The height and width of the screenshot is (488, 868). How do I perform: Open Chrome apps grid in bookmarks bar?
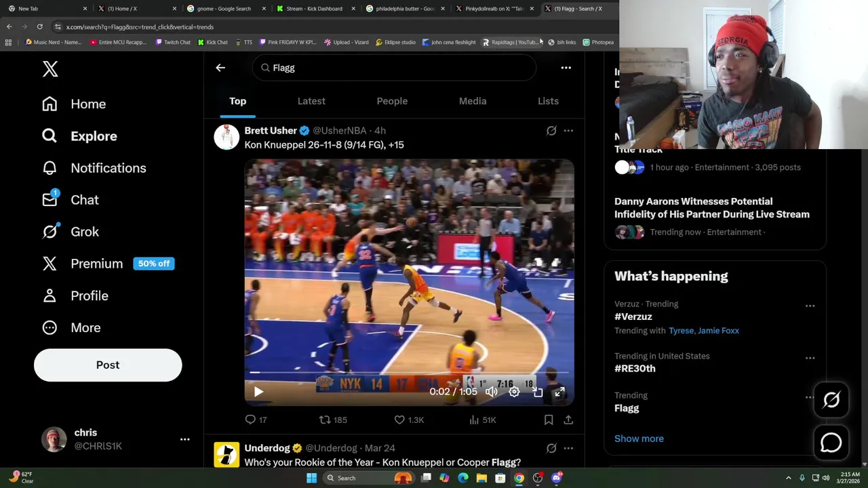[x=8, y=42]
